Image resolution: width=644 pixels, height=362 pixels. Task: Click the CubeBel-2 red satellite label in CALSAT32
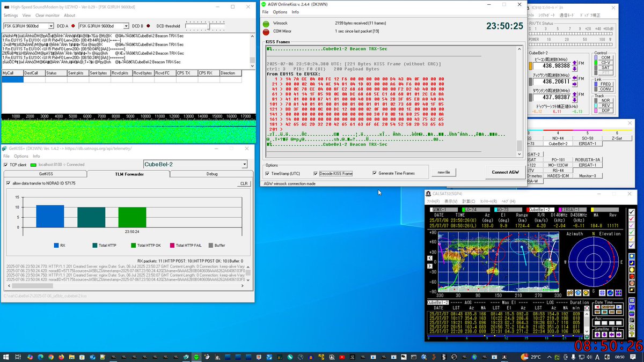coord(541,210)
